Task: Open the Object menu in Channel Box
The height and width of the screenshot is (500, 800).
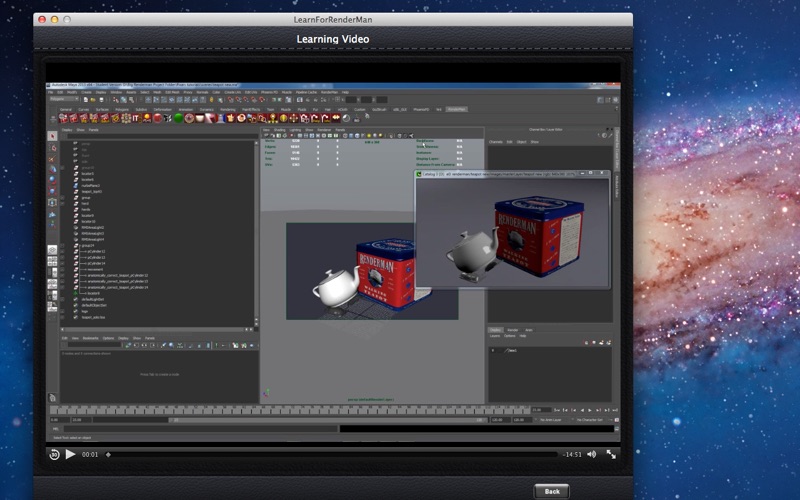Action: (x=521, y=142)
